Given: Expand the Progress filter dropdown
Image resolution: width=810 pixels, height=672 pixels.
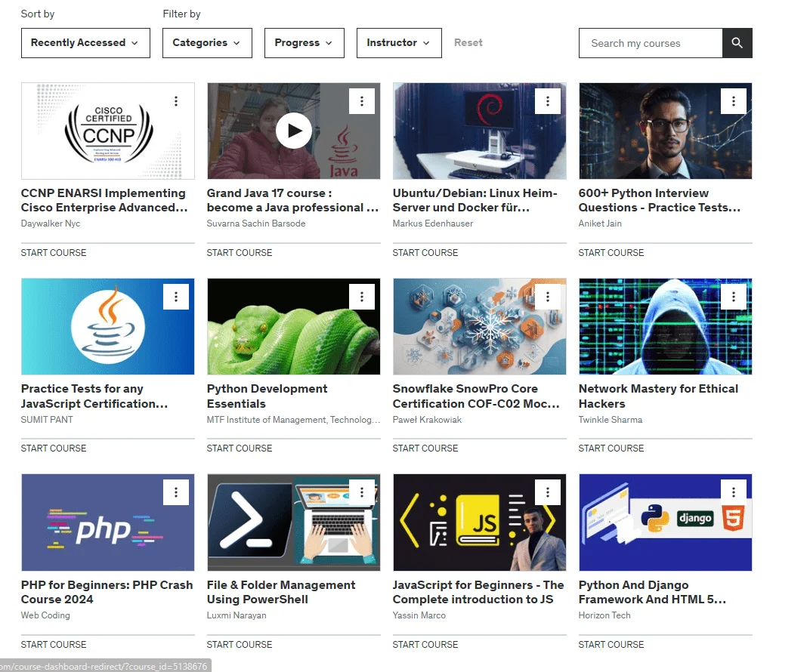Looking at the screenshot, I should pyautogui.click(x=305, y=43).
